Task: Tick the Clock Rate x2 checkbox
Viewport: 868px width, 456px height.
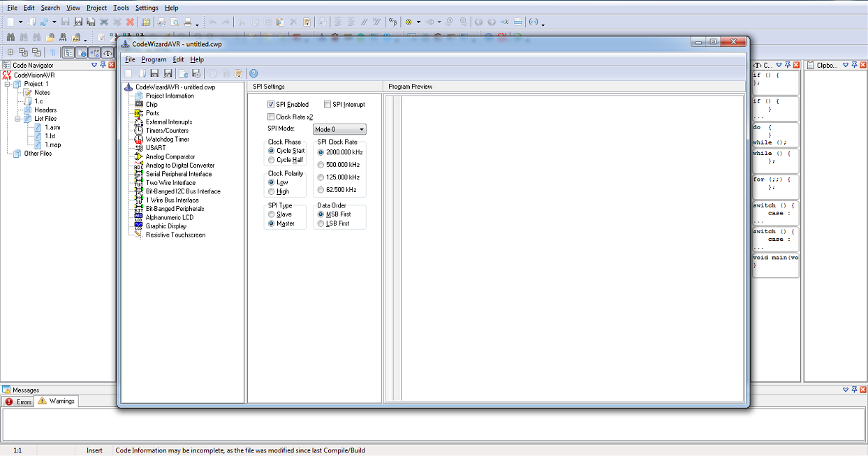Action: [x=272, y=117]
